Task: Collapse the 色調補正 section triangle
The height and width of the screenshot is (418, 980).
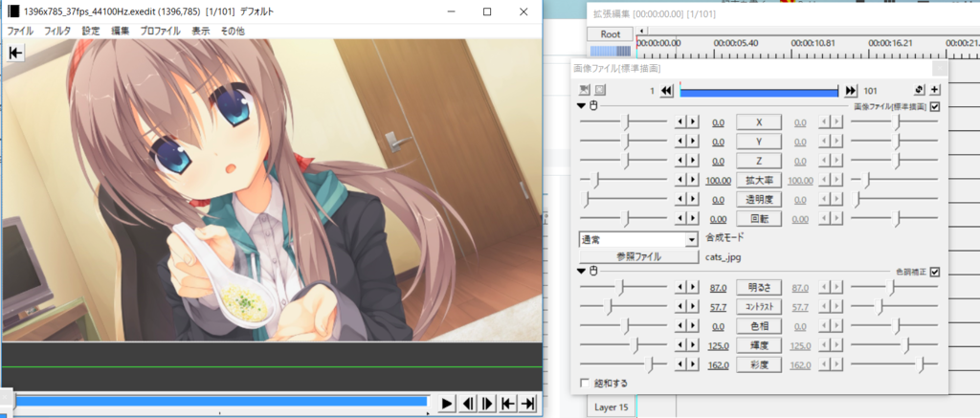Action: point(583,271)
